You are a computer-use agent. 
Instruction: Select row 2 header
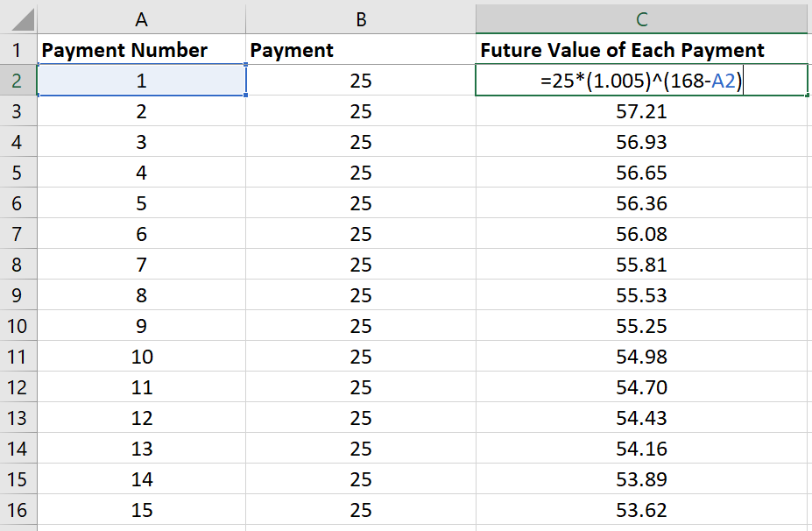[18, 81]
